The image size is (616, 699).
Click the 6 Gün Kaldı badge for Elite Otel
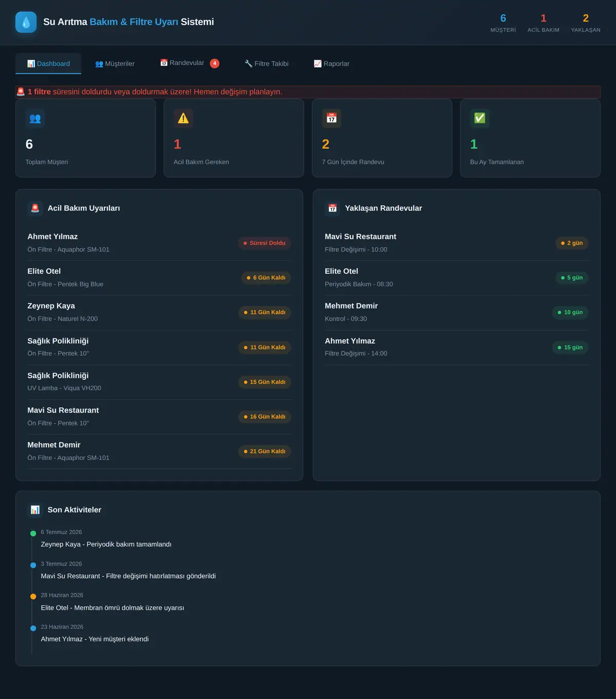tap(266, 278)
